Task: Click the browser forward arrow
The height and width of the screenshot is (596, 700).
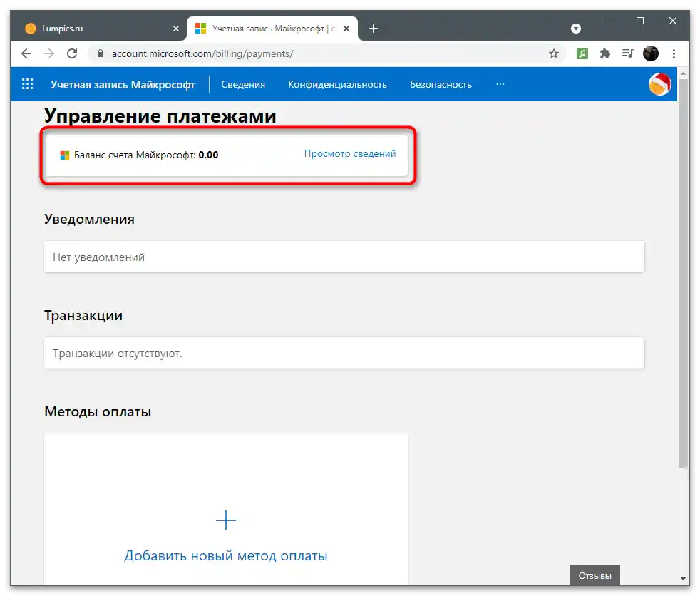Action: pyautogui.click(x=49, y=53)
